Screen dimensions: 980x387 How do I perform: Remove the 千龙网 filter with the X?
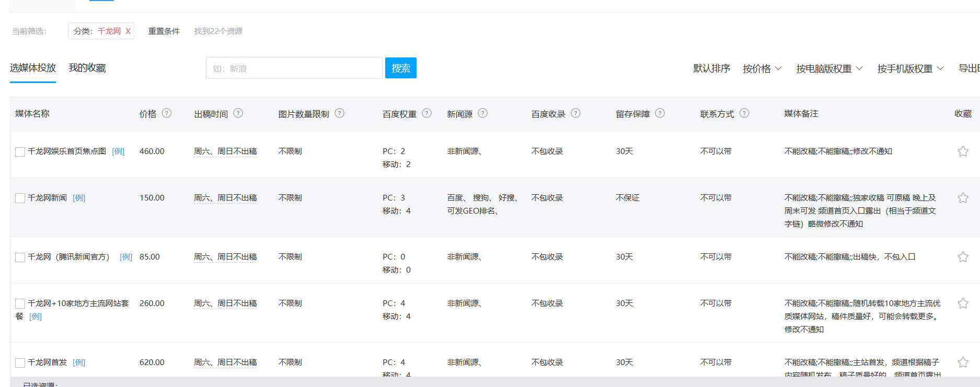tap(128, 31)
